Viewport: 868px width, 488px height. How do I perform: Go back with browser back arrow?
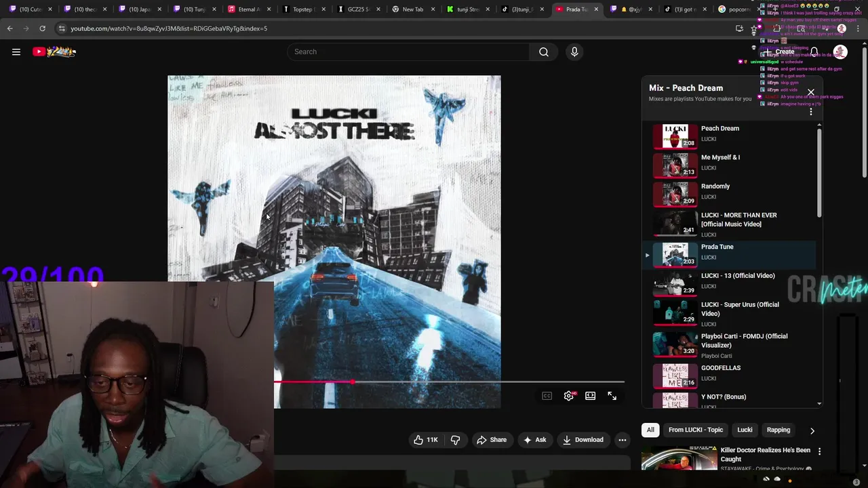point(9,28)
